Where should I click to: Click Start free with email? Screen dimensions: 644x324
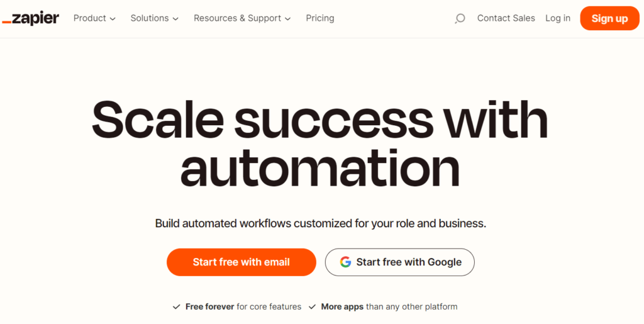pos(241,262)
